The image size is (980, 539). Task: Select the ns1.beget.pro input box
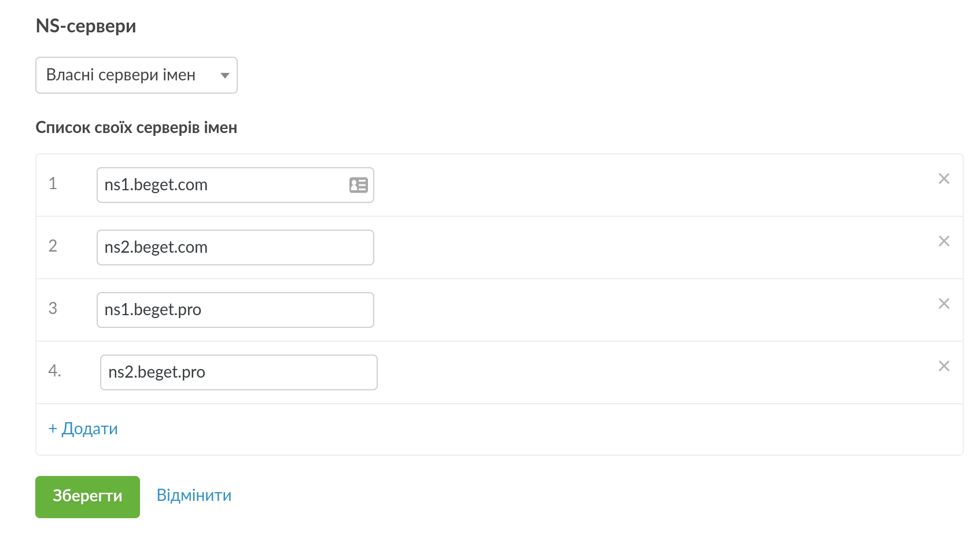pos(234,310)
